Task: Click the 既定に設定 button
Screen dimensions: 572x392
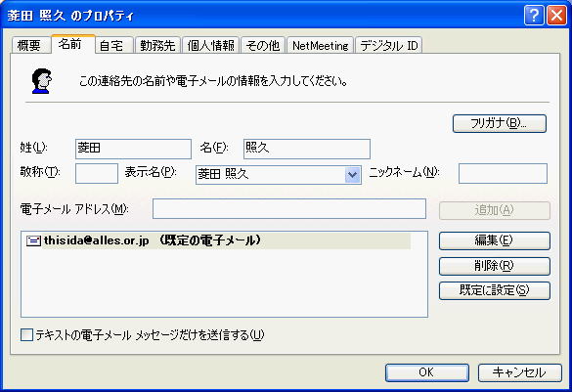Action: coord(495,290)
